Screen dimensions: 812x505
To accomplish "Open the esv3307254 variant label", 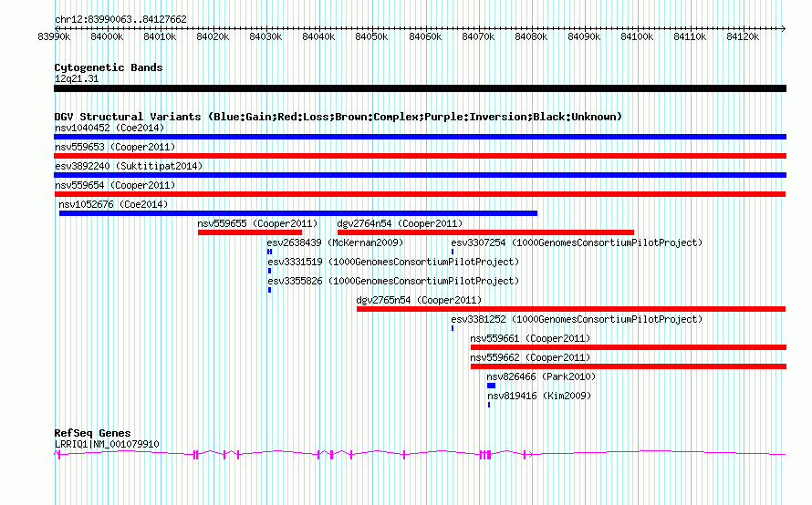I will (x=577, y=242).
